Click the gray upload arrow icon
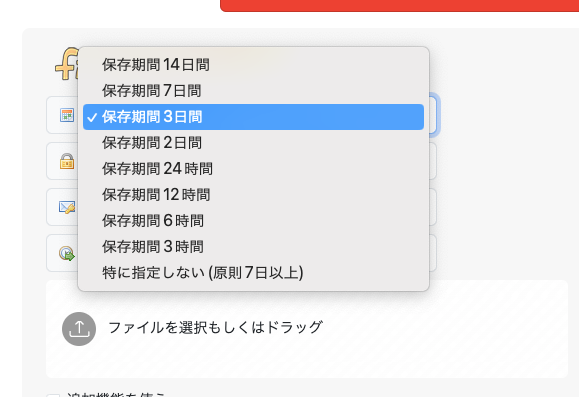 [x=79, y=329]
